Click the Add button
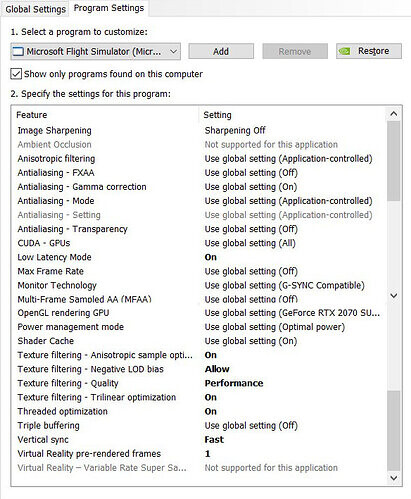This screenshot has height=499, width=411. [221, 51]
